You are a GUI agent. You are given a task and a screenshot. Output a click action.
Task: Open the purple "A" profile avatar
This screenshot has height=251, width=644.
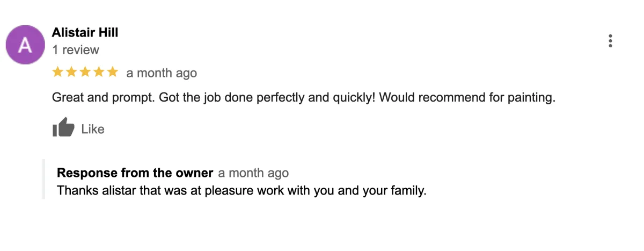(25, 45)
